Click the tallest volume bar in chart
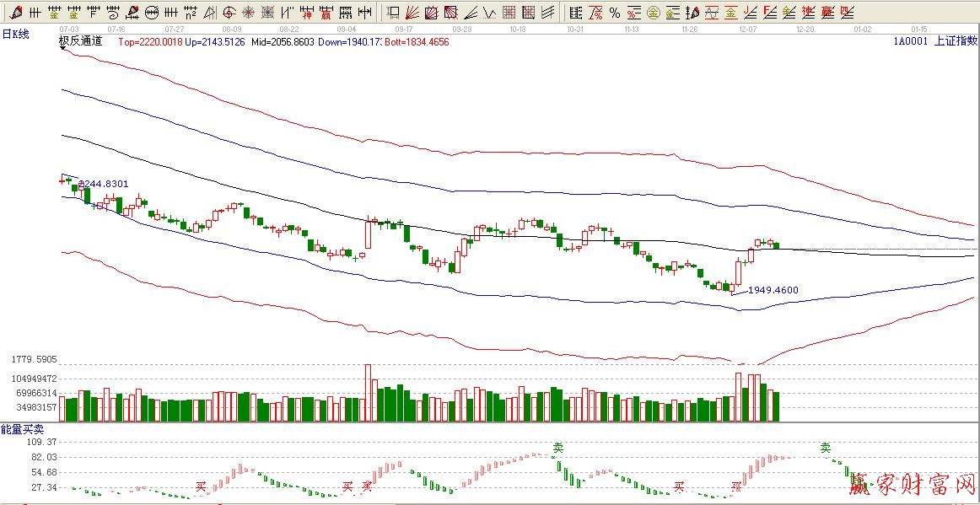The height and width of the screenshot is (505, 980). click(369, 392)
